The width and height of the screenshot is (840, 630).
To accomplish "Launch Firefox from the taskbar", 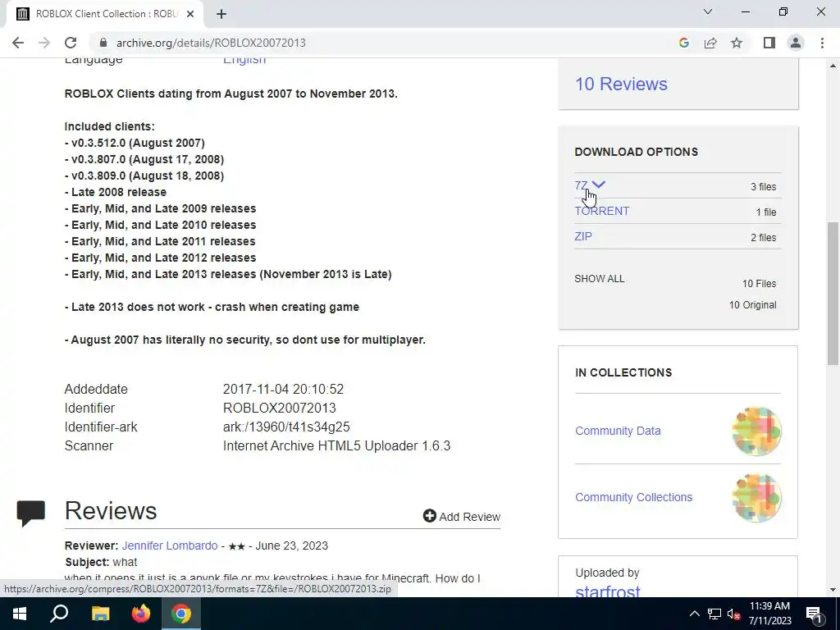I will (x=141, y=614).
